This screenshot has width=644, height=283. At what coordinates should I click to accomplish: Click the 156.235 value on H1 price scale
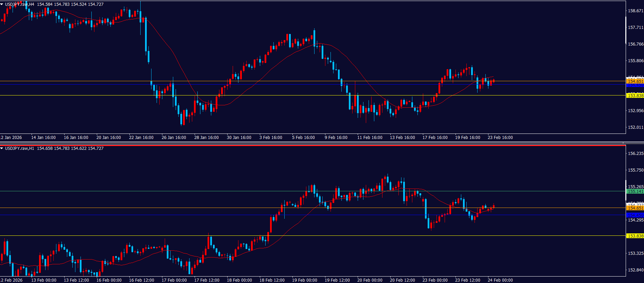click(636, 154)
